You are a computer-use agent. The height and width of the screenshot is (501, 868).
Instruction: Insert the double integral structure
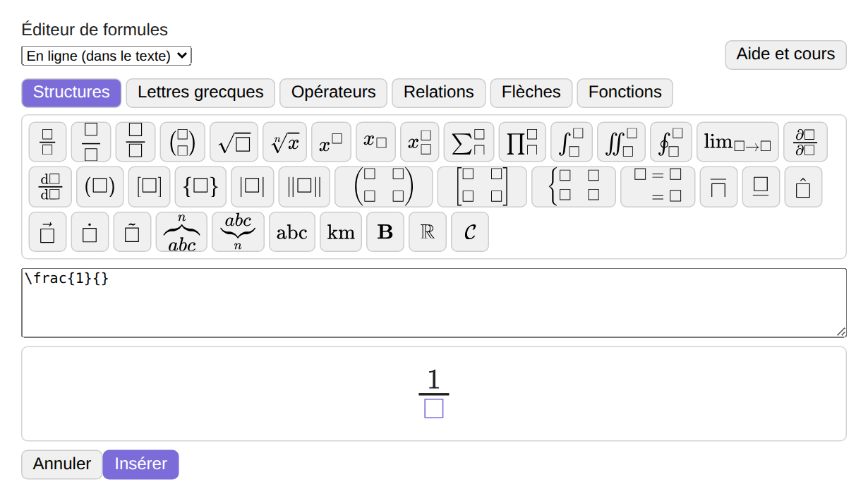(622, 142)
